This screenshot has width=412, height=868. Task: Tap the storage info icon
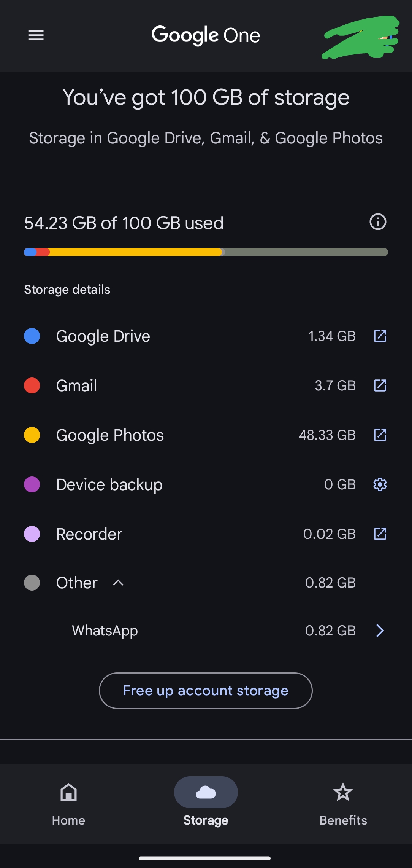[x=378, y=222]
